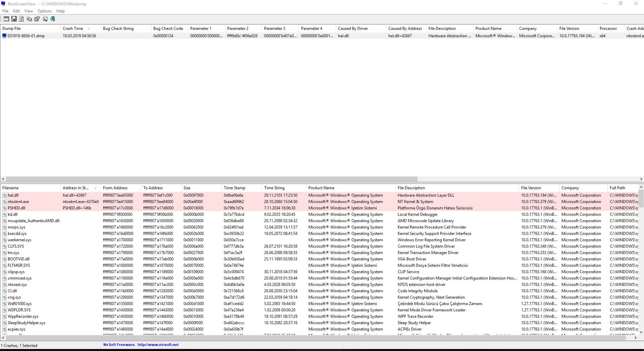This screenshot has height=351, width=644.
Task: Click left arrow of lower pane horizontal scrollbar
Action: [3, 338]
